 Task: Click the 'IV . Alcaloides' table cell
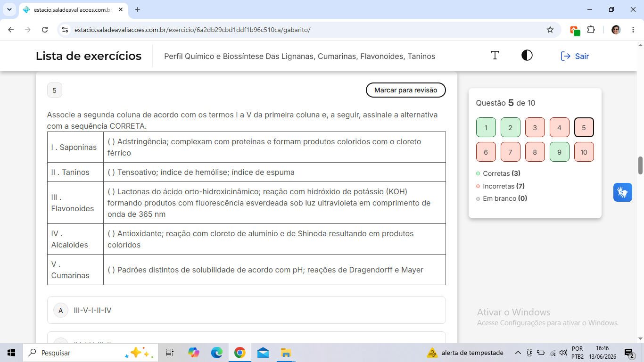[x=75, y=239]
